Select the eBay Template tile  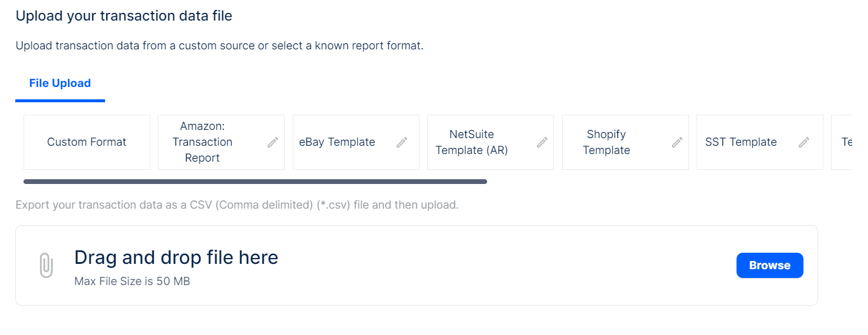click(x=337, y=142)
